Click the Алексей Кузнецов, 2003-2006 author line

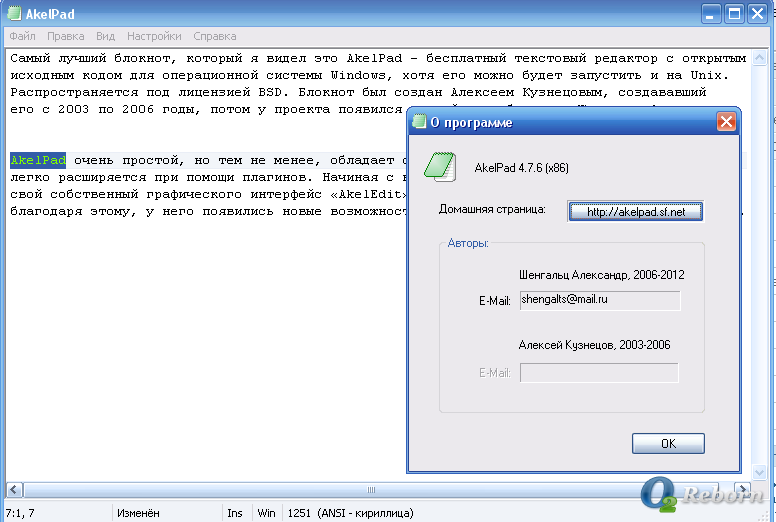point(594,345)
